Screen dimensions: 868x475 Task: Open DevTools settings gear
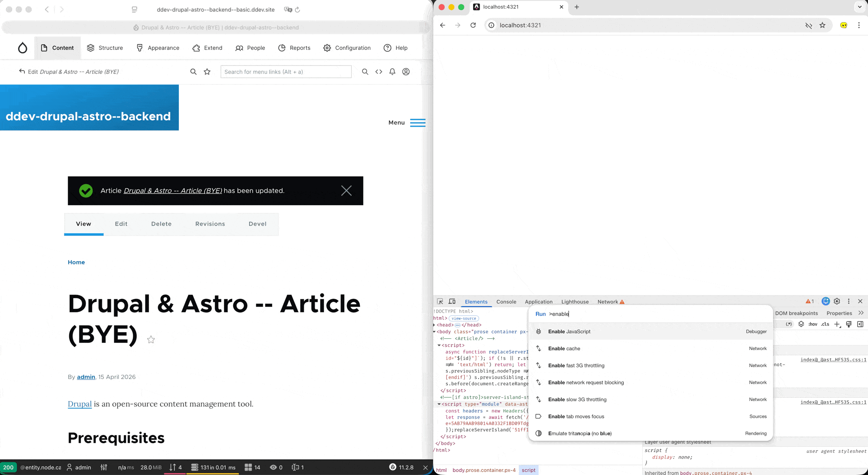[x=837, y=301]
